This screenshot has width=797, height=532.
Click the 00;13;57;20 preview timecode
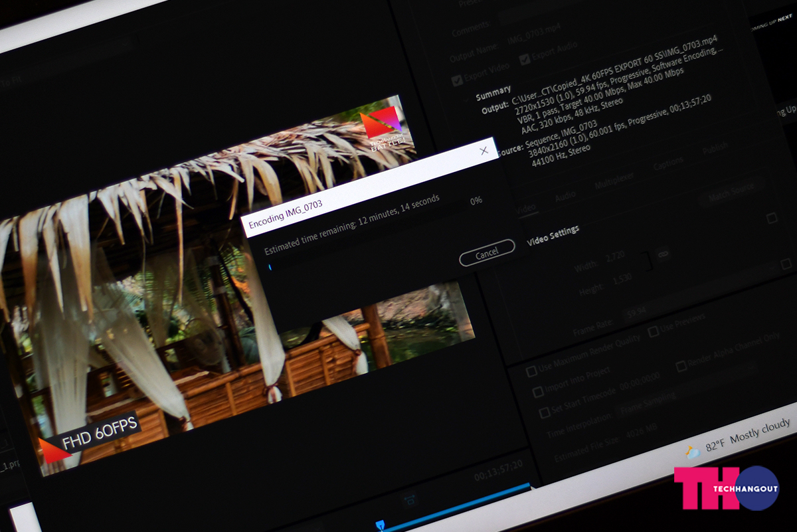(x=498, y=469)
